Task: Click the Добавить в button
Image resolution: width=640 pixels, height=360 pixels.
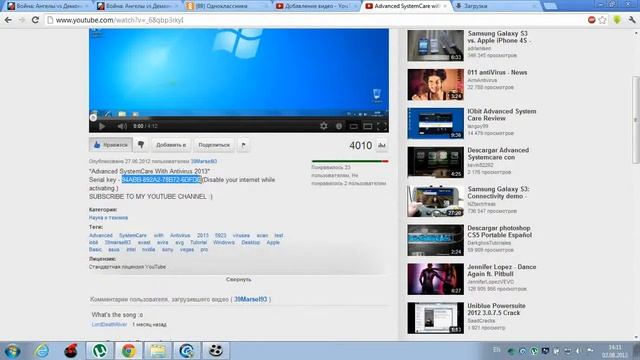Action: tap(171, 145)
